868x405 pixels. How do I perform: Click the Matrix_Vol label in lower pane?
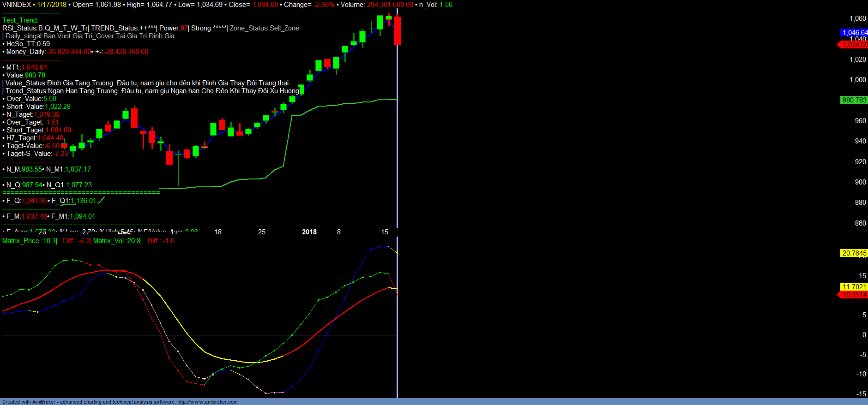tap(116, 241)
